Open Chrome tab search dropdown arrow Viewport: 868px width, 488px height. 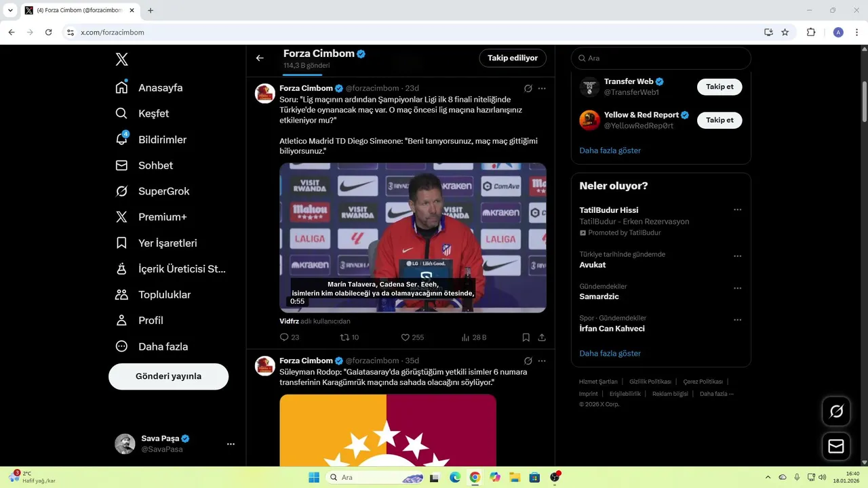(x=10, y=10)
